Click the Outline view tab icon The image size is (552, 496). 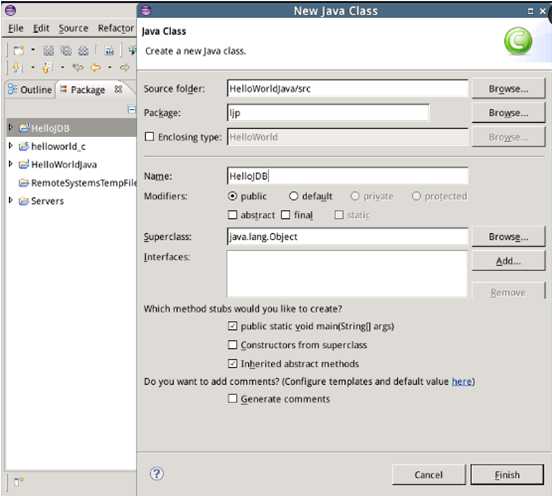[12, 89]
